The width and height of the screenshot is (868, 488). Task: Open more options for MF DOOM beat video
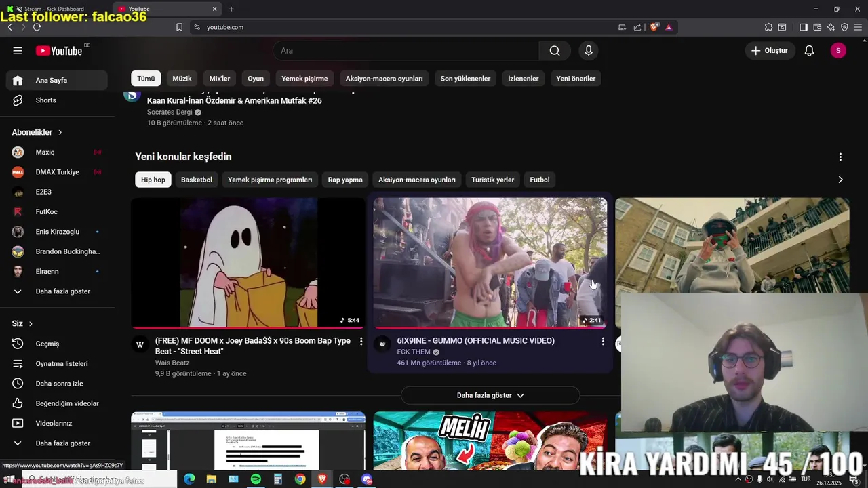point(361,342)
